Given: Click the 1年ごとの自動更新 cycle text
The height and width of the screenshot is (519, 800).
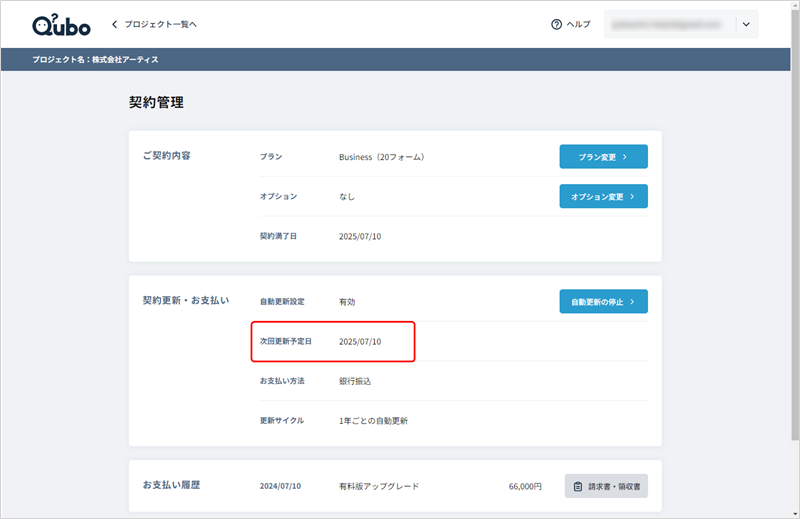Looking at the screenshot, I should pos(373,421).
